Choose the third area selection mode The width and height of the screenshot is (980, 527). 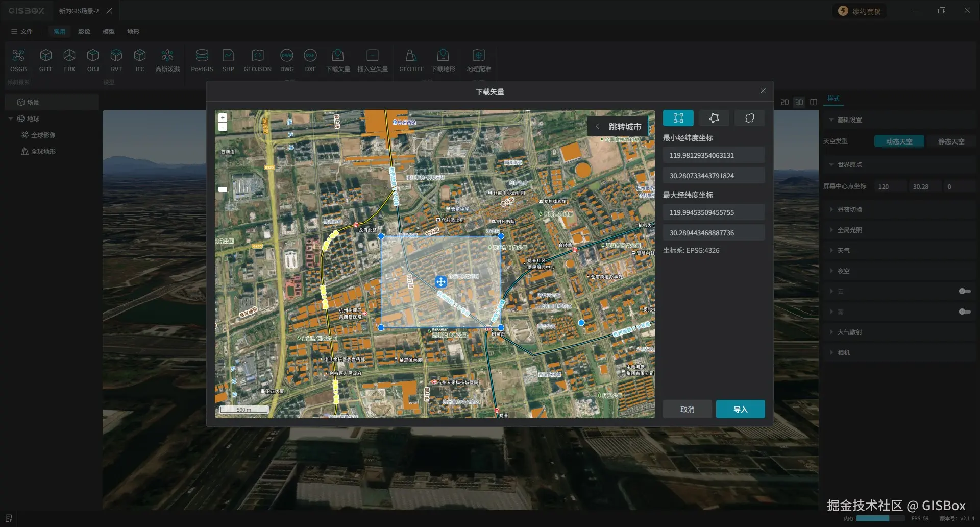pyautogui.click(x=750, y=118)
